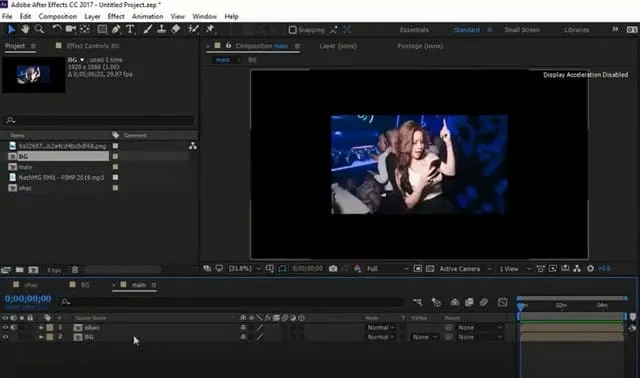Expand the workspace overflow chevrons

(615, 29)
